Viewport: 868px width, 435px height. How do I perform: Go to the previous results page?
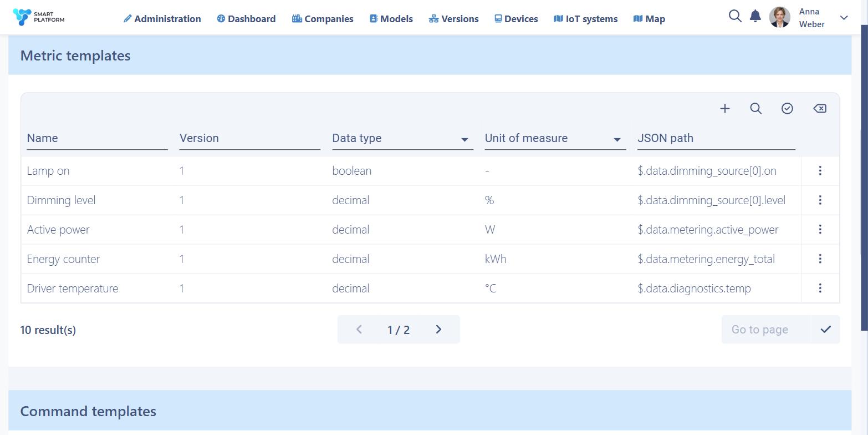point(359,330)
